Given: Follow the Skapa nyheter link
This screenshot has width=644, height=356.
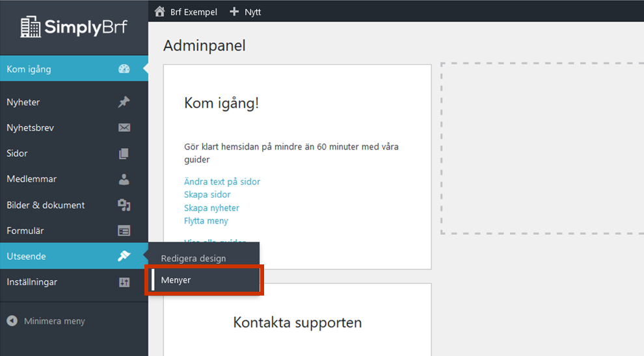Looking at the screenshot, I should tap(211, 208).
